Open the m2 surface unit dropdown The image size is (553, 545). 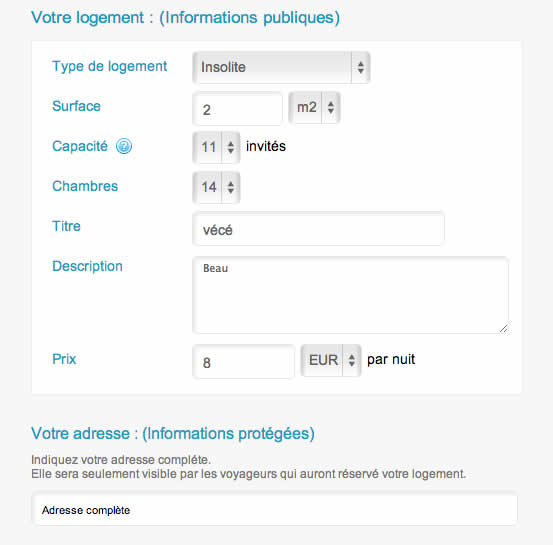click(x=314, y=108)
